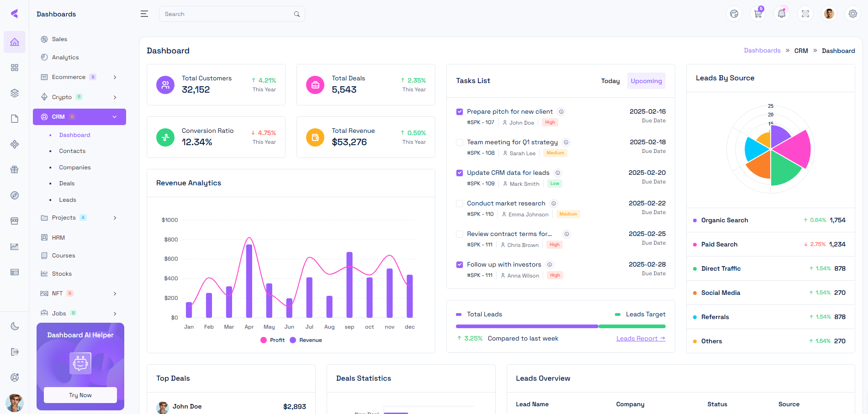Viewport: 868px width, 414px height.
Task: Click info icon next to Conduct market research
Action: (x=554, y=204)
